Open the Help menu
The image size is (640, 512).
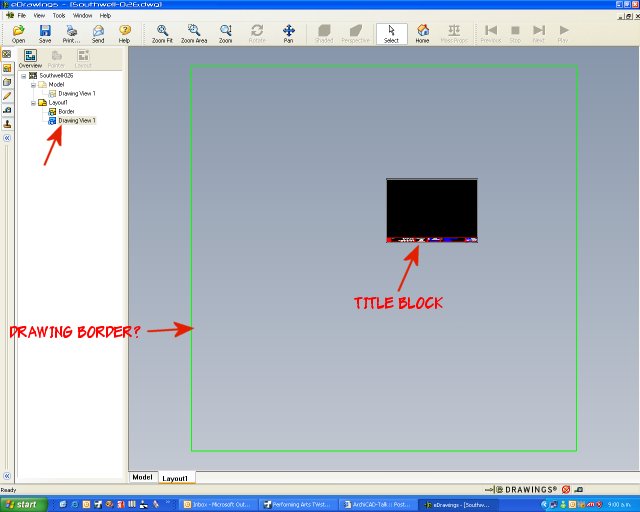tap(105, 16)
